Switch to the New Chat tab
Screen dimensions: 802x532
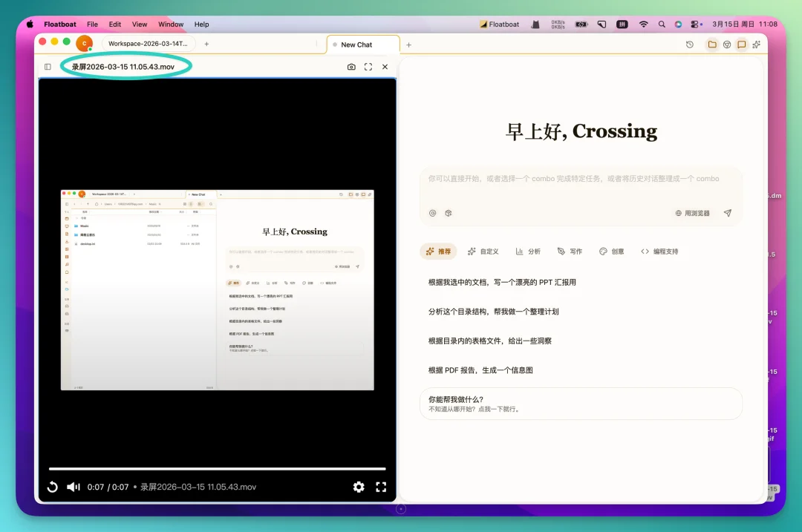pos(362,45)
